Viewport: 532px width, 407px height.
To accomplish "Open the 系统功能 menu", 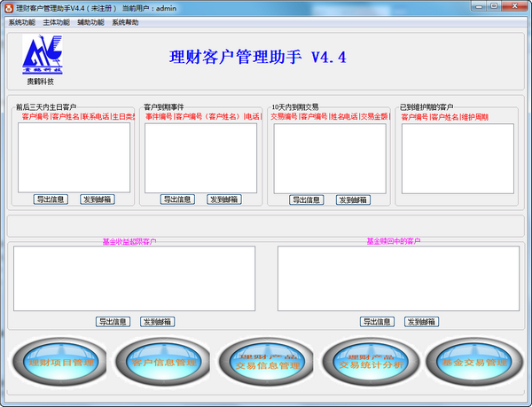I will [21, 22].
